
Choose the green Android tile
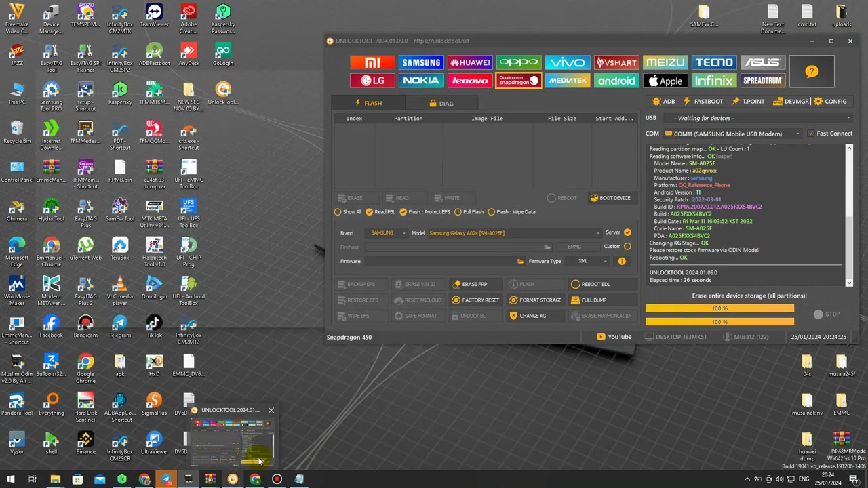(616, 81)
